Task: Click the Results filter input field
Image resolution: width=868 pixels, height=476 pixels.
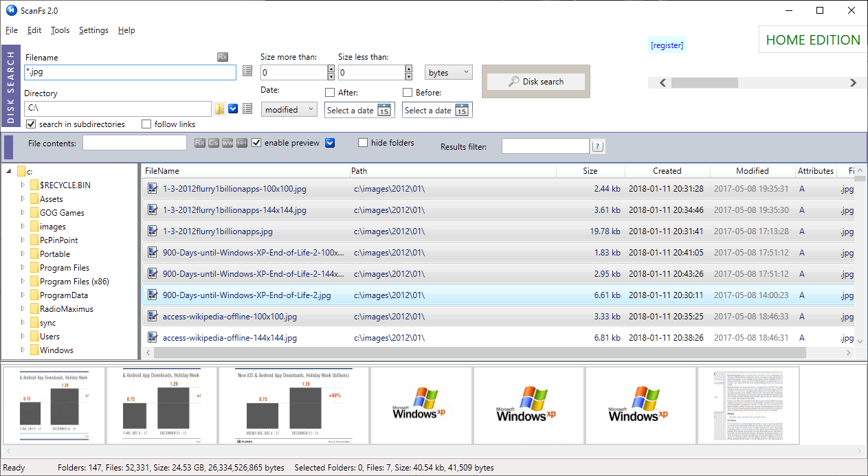Action: (x=546, y=146)
